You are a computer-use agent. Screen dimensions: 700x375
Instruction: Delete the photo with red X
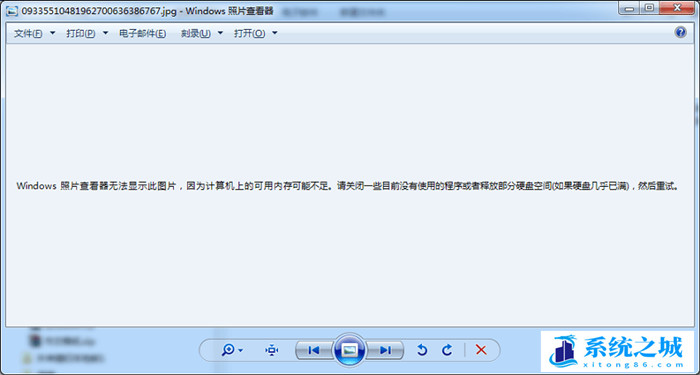pyautogui.click(x=481, y=350)
